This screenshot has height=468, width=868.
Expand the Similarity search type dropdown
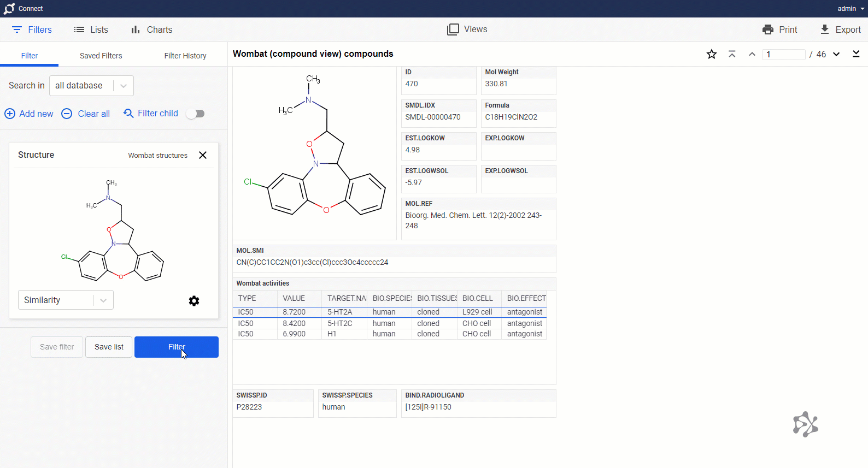66,300
